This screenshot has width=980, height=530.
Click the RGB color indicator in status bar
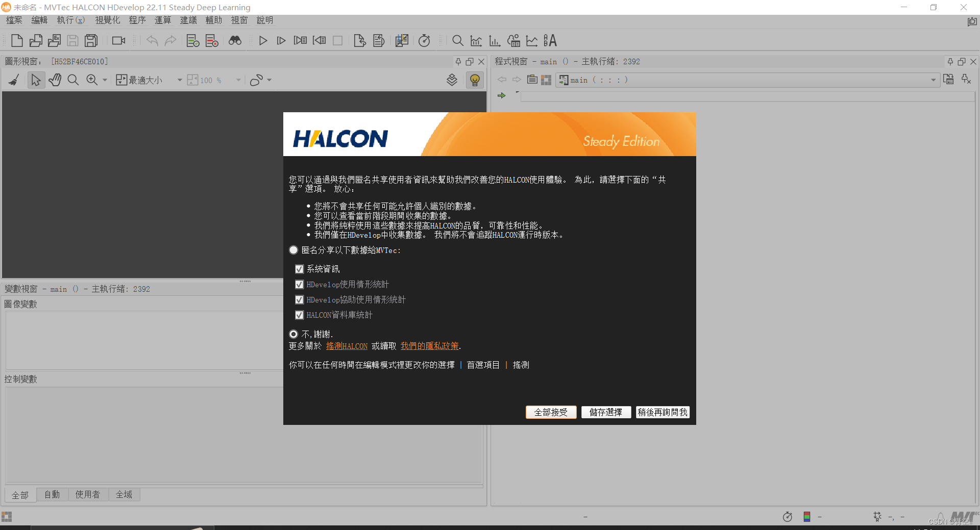807,517
